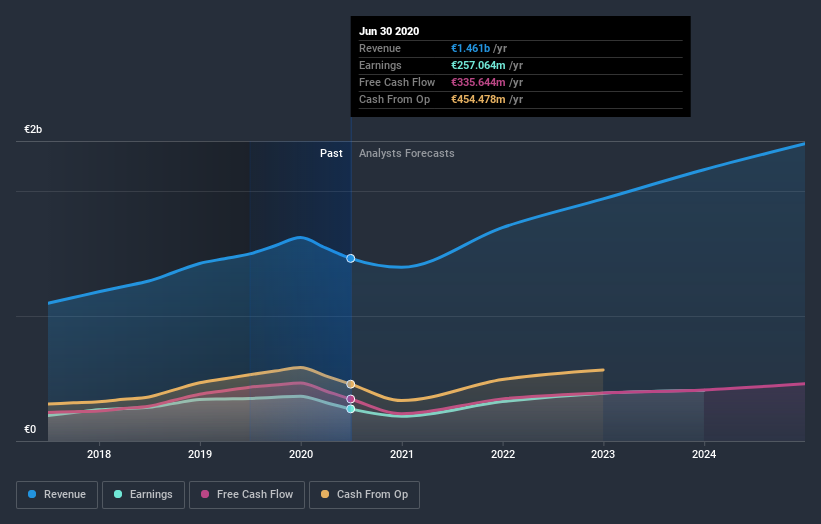Click the Past region label
Image resolution: width=821 pixels, height=524 pixels.
pyautogui.click(x=331, y=153)
